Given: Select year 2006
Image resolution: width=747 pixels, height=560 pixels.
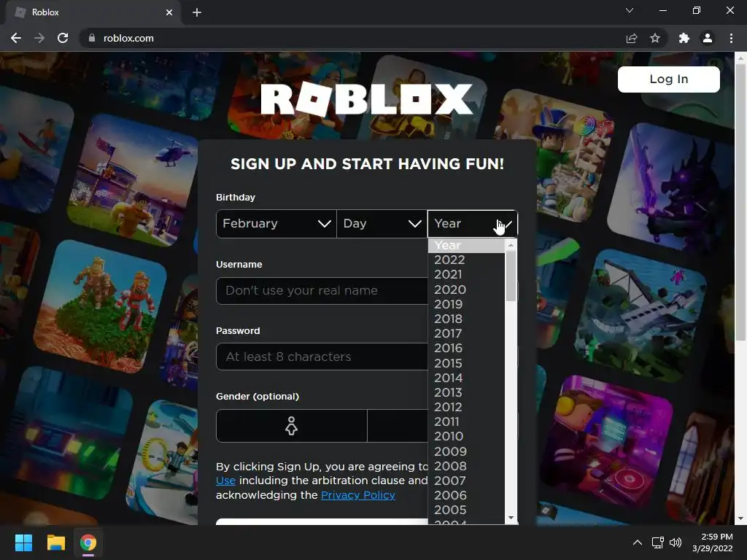Looking at the screenshot, I should pos(466,496).
